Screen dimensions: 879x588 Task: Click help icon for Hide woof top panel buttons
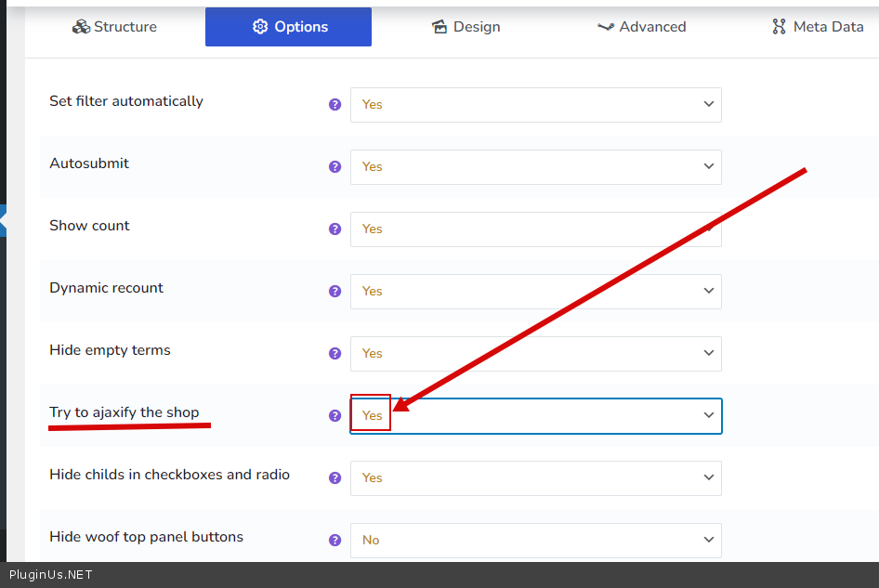coord(335,541)
